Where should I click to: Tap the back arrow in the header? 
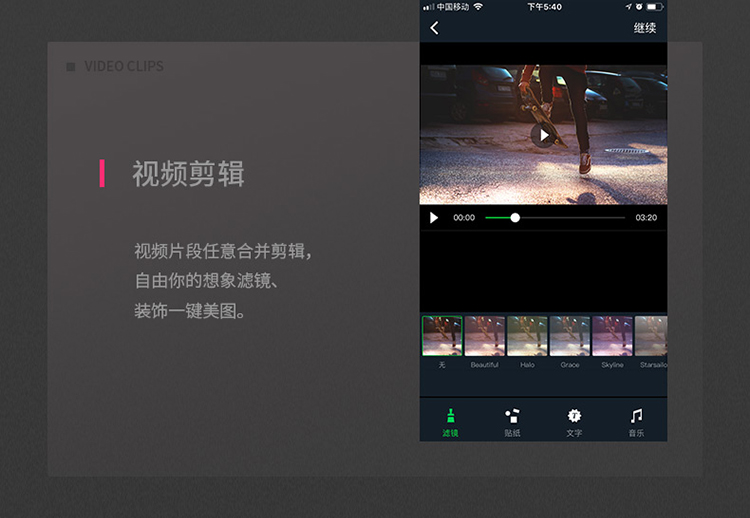tap(434, 28)
